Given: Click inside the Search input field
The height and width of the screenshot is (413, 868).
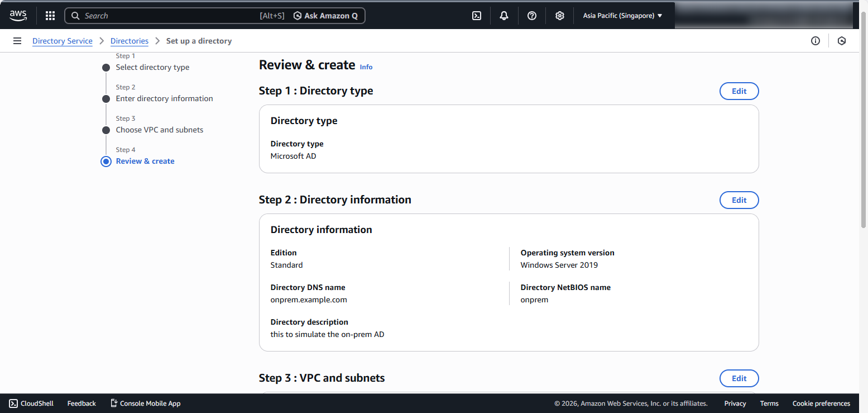Looking at the screenshot, I should 167,16.
